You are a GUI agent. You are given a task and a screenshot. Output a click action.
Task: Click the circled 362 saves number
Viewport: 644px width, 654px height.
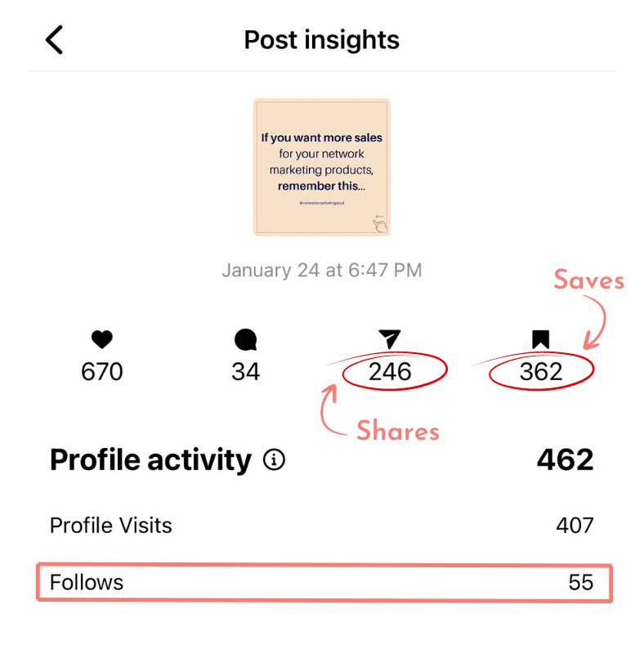click(x=541, y=373)
